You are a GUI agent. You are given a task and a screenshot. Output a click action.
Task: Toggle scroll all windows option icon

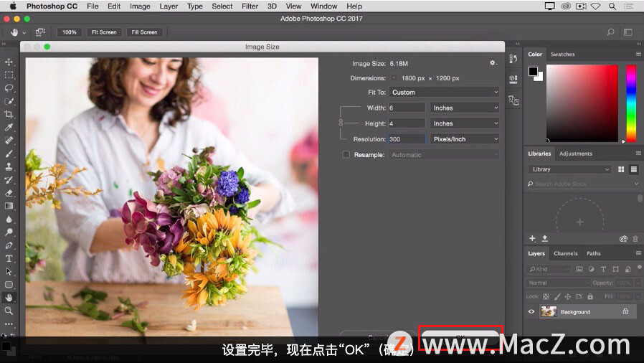40,32
